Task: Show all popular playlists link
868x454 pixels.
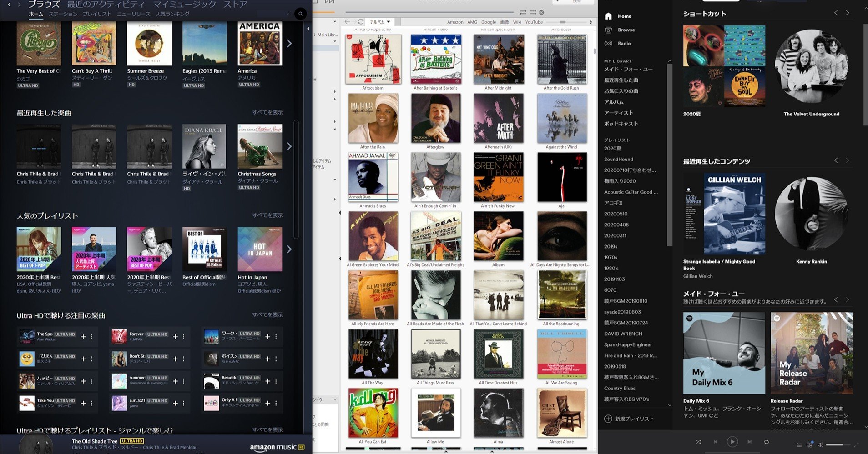Action: pyautogui.click(x=267, y=215)
